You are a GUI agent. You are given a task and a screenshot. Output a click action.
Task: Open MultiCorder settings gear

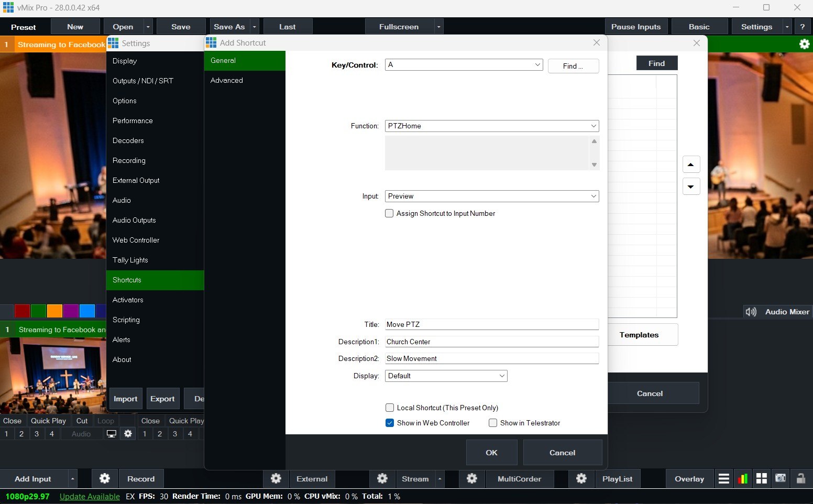tap(472, 478)
